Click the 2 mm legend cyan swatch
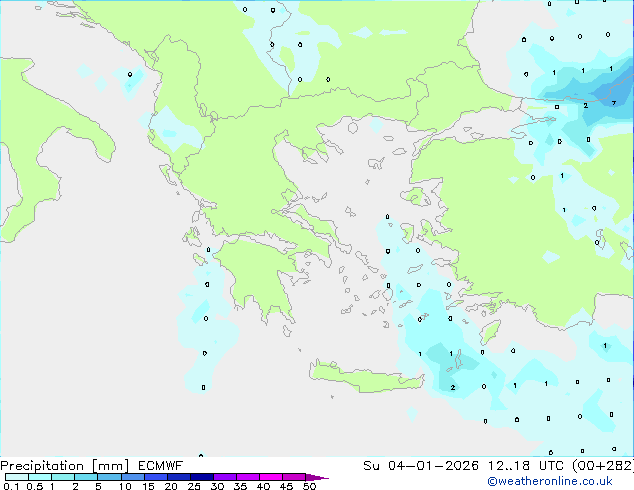 click(86, 477)
